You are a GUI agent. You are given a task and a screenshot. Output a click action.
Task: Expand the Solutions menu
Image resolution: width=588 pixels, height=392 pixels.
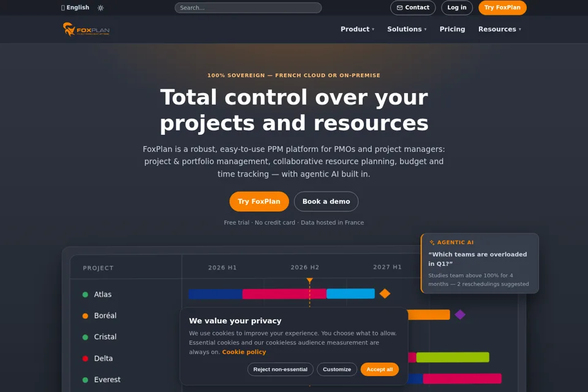coord(407,29)
